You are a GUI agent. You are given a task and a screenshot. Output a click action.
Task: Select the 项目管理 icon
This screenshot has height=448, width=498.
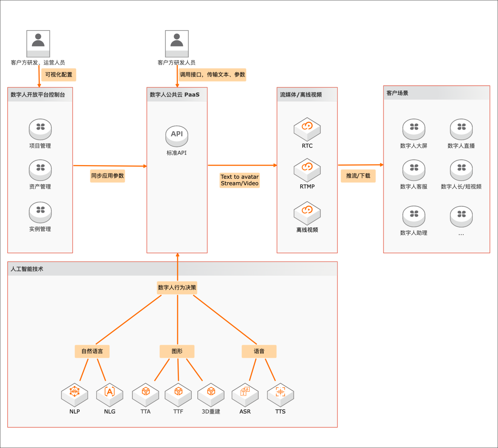pos(40,129)
